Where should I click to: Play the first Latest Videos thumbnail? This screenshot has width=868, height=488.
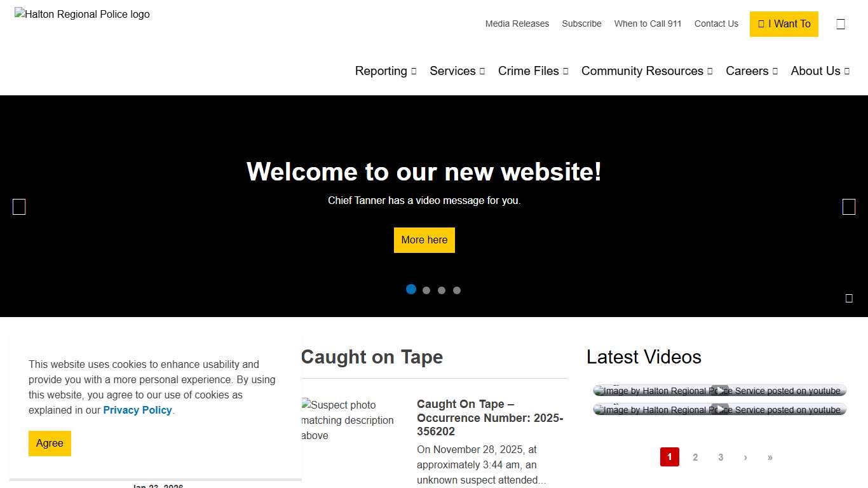719,391
